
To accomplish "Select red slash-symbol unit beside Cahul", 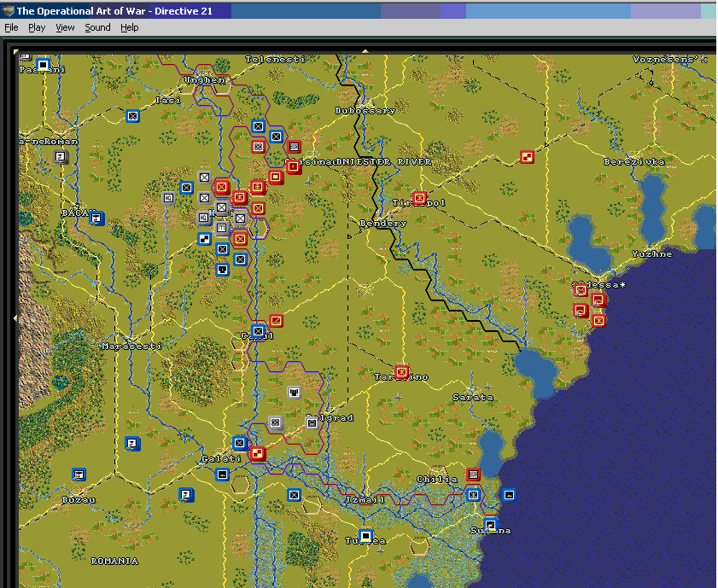I will (x=276, y=321).
